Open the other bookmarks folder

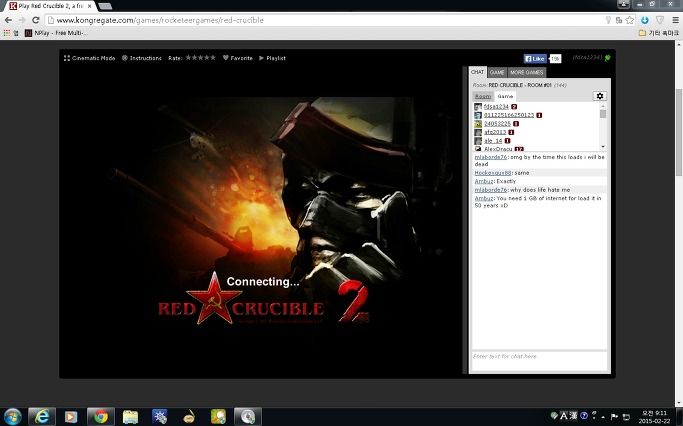point(658,33)
